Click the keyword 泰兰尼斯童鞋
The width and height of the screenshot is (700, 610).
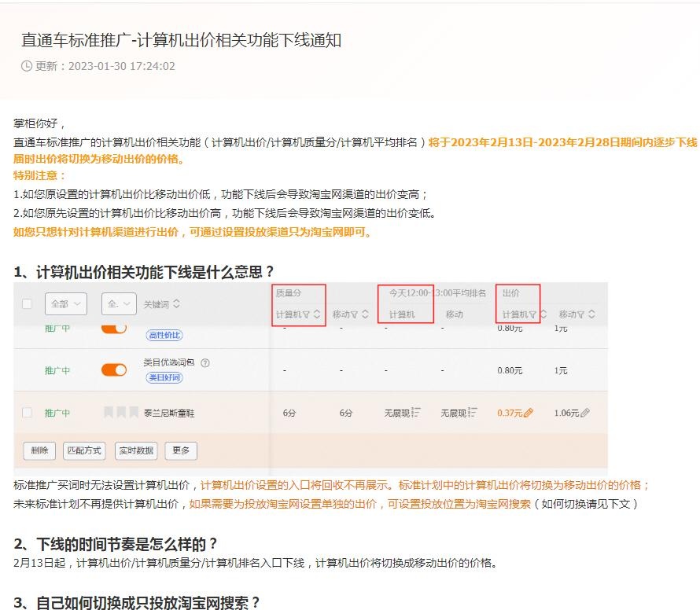coord(169,413)
